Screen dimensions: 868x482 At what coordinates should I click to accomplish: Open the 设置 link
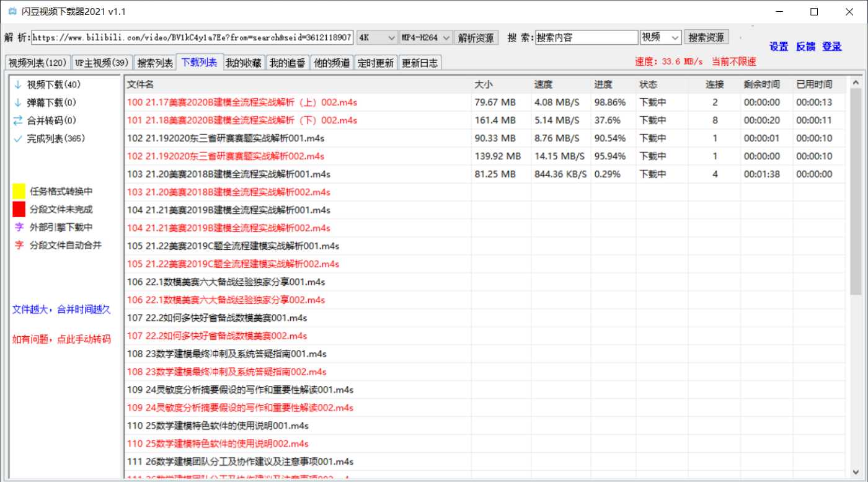click(777, 46)
